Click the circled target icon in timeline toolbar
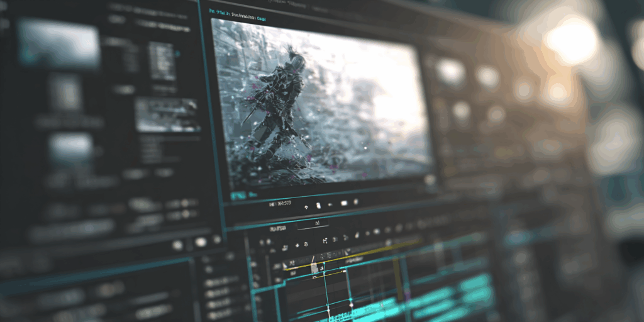644x322 pixels. tap(306, 243)
